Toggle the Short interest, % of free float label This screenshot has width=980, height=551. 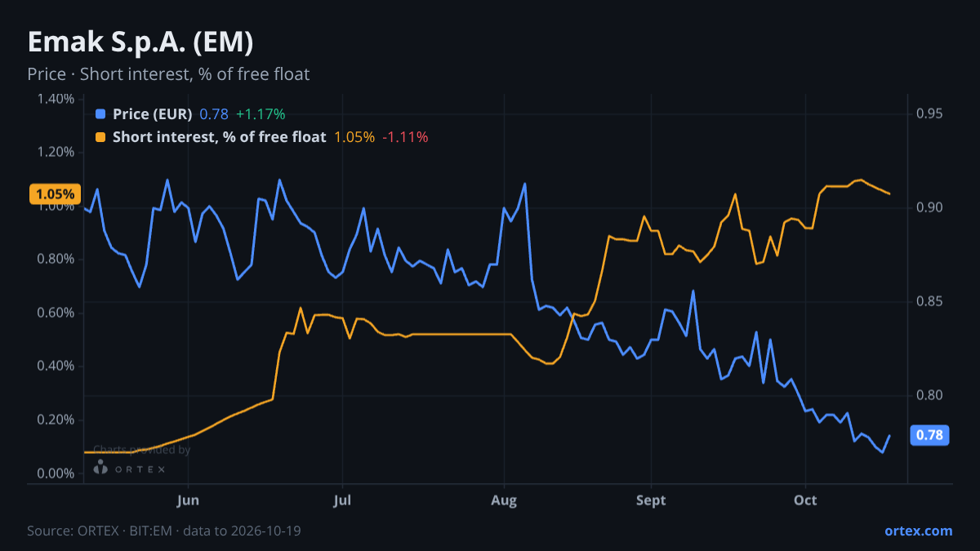(x=219, y=137)
